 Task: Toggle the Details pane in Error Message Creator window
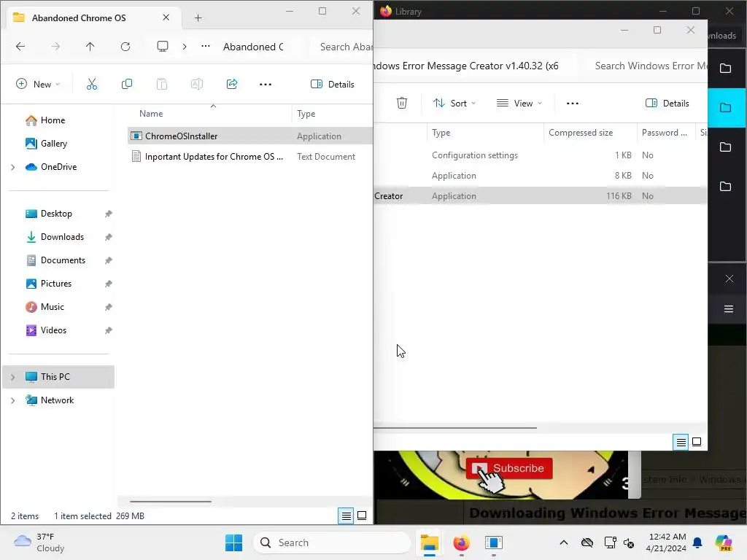point(667,104)
